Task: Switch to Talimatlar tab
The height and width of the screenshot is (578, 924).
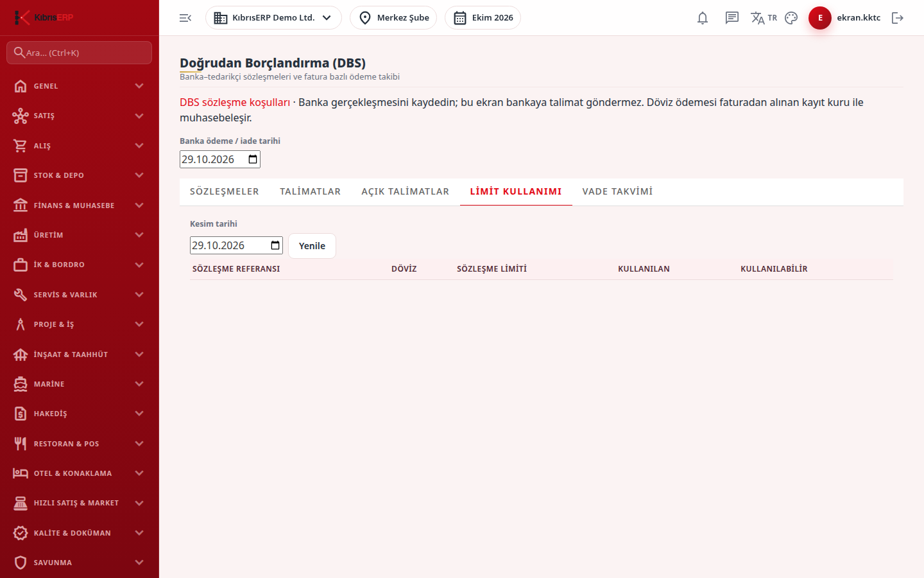Action: click(x=311, y=191)
